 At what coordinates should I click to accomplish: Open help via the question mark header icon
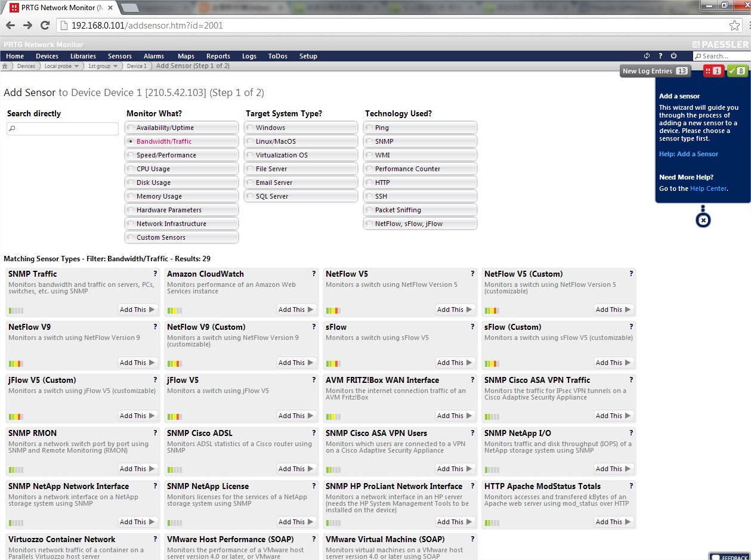pos(660,56)
